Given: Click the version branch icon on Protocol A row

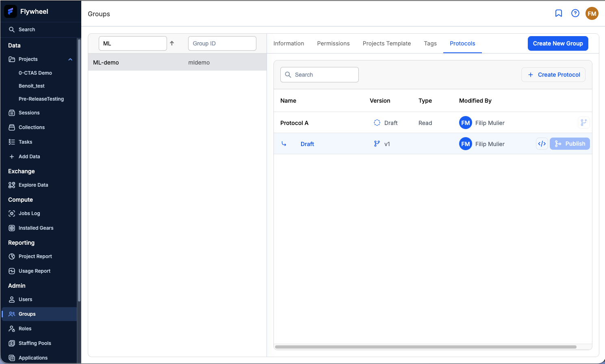Looking at the screenshot, I should click(x=583, y=123).
